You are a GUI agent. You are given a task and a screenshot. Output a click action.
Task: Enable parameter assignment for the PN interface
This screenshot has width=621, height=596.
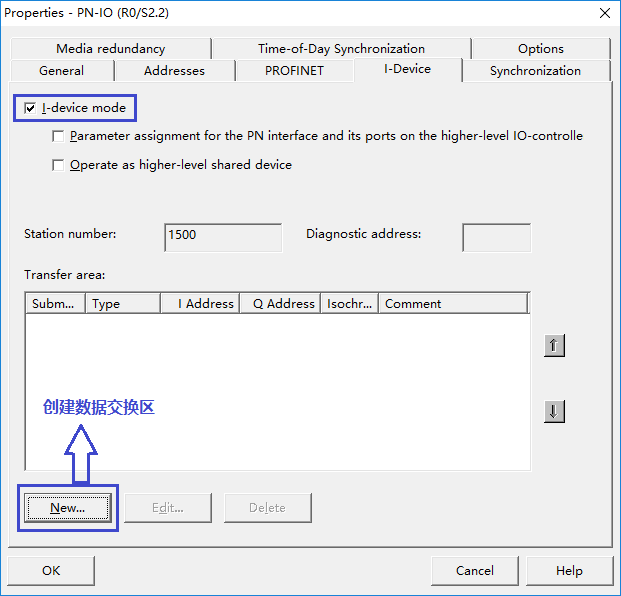tap(59, 136)
